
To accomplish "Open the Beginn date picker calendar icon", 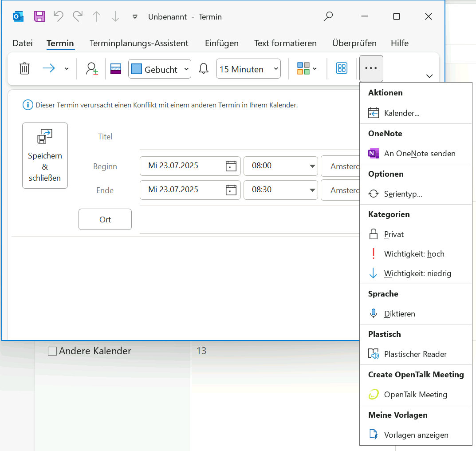I will 231,166.
